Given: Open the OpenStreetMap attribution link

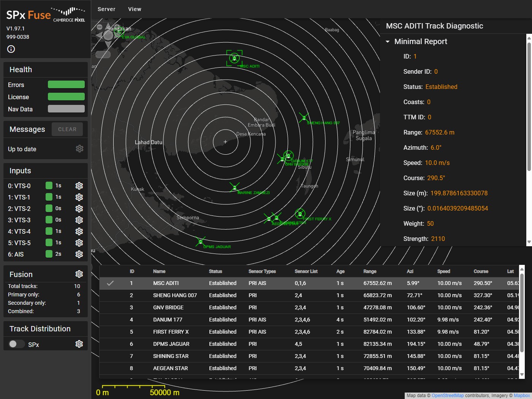Looking at the screenshot, I should (x=447, y=396).
